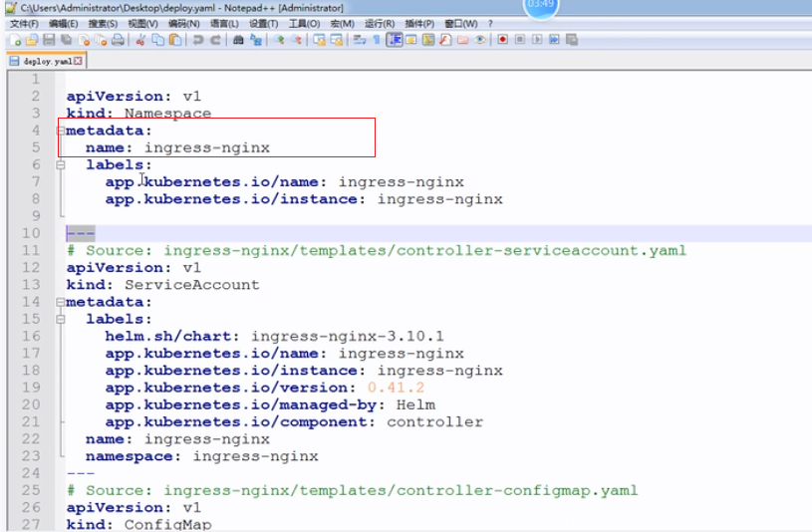
Task: Collapse the metadata block at line 14
Action: click(x=61, y=302)
